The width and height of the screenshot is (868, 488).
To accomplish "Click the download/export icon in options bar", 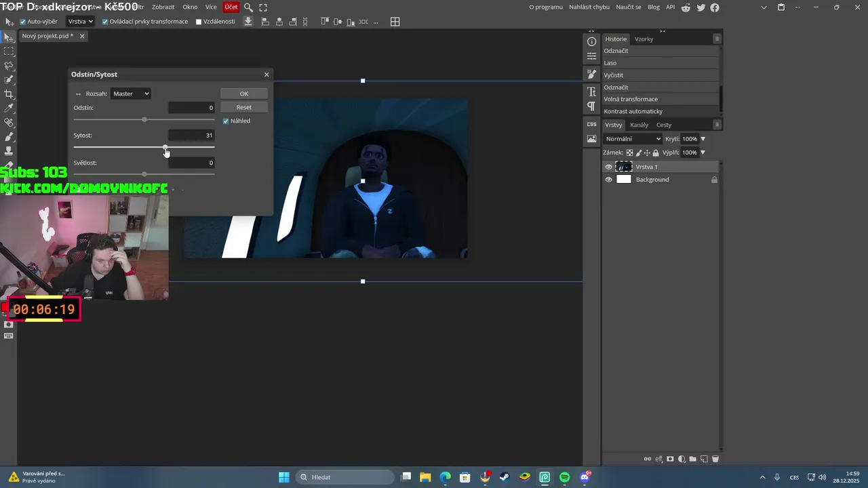I will click(248, 22).
